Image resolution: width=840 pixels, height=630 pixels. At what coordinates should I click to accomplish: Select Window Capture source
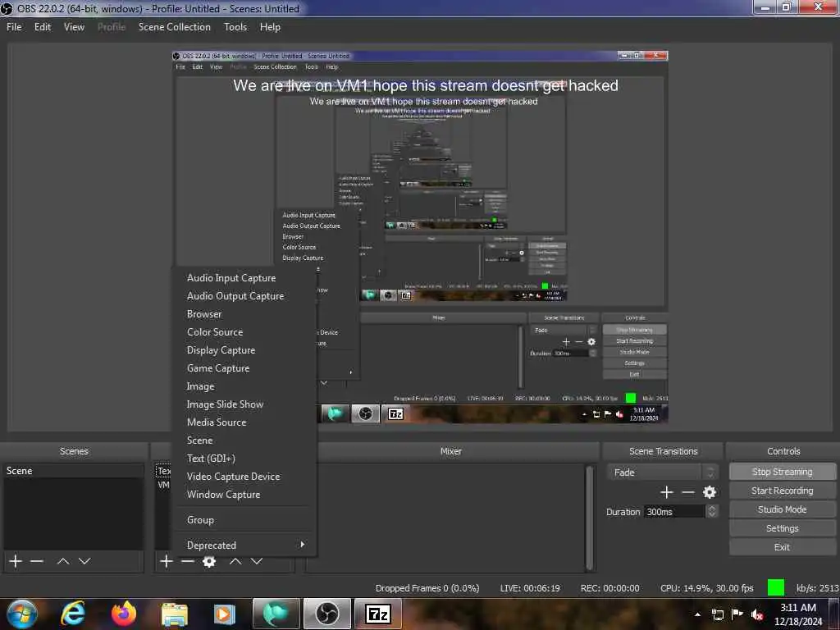pyautogui.click(x=244, y=494)
